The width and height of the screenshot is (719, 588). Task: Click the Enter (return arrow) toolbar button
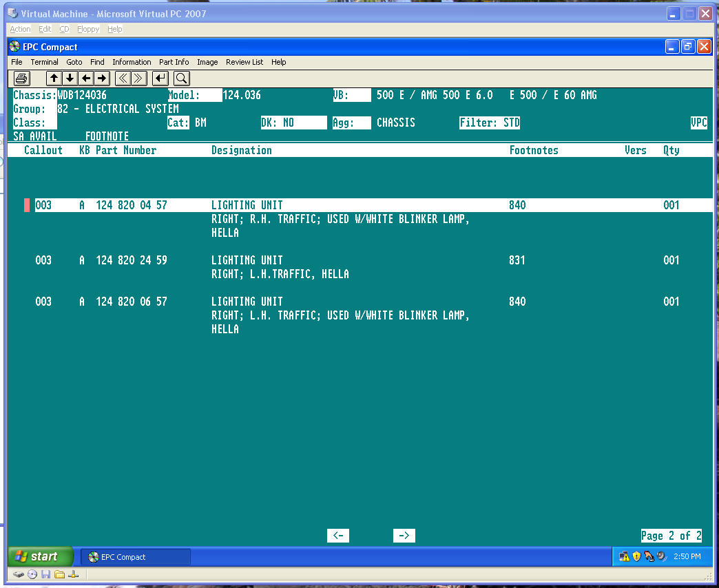160,78
